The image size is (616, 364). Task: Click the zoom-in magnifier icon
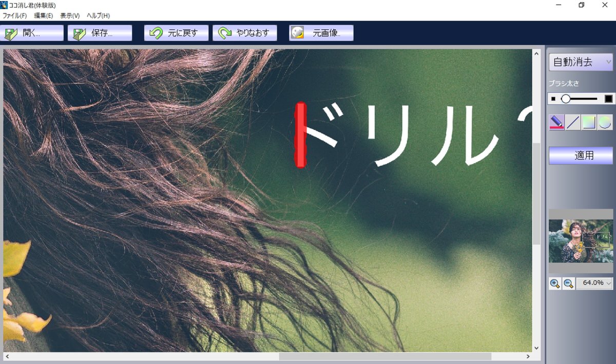pos(555,283)
